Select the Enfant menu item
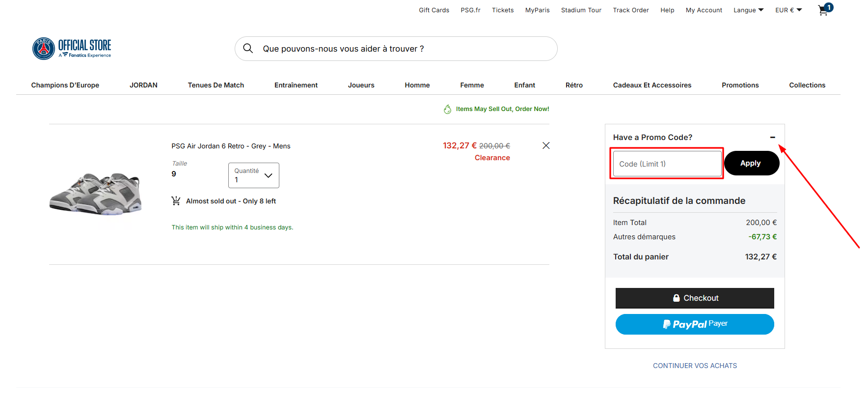This screenshot has height=398, width=868. point(525,85)
